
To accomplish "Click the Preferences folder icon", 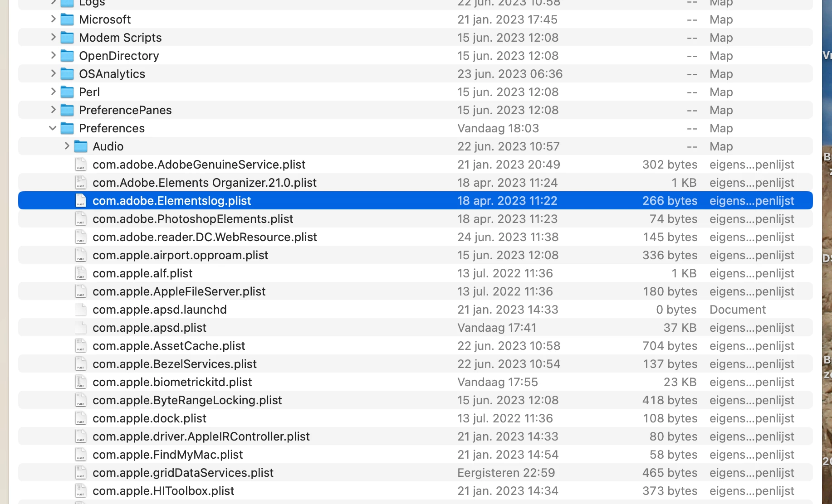I will coord(67,128).
